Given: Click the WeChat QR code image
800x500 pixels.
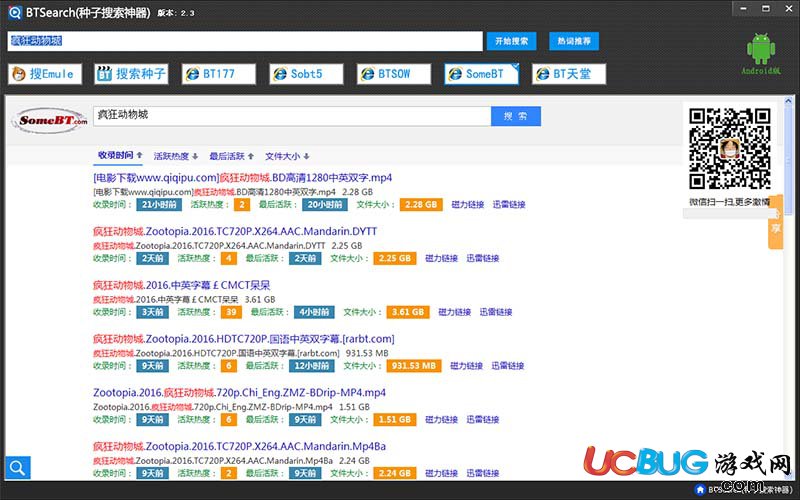Looking at the screenshot, I should point(730,148).
